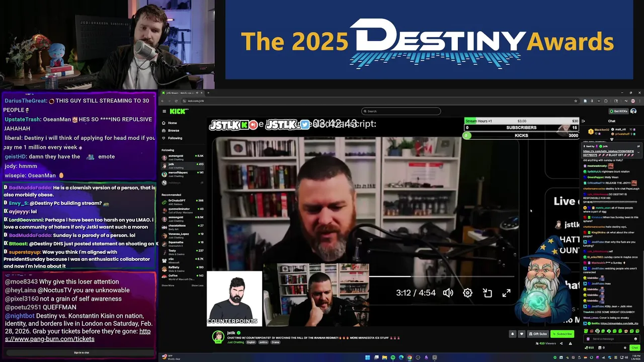Select the politics tag
The image size is (644, 362).
click(x=264, y=342)
